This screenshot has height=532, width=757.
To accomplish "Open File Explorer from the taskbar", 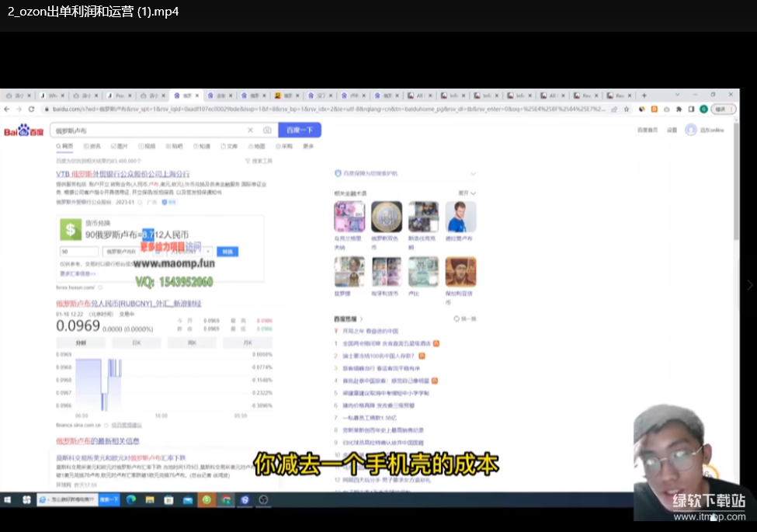I will point(150,499).
